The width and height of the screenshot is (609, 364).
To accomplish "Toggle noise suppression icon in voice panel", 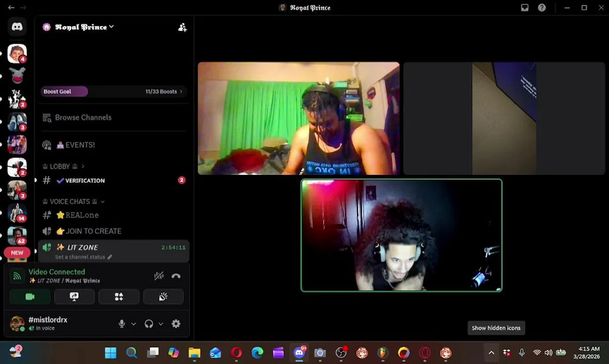I will (159, 276).
